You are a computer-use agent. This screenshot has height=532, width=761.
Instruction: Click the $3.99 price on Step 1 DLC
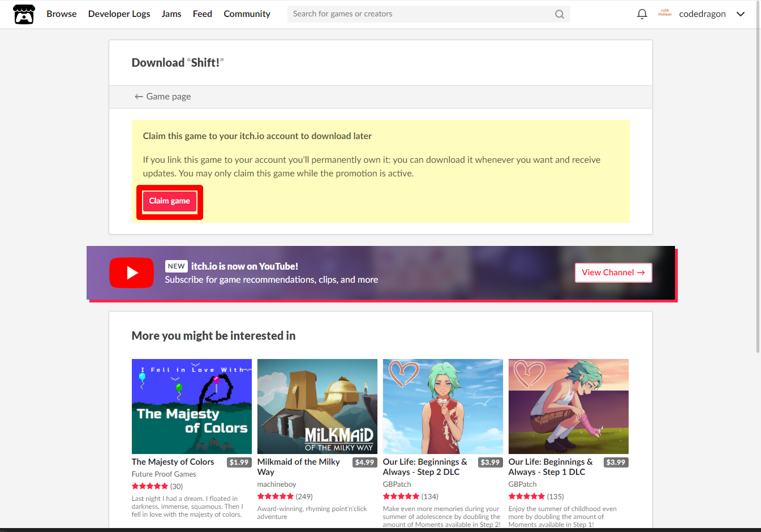(616, 462)
